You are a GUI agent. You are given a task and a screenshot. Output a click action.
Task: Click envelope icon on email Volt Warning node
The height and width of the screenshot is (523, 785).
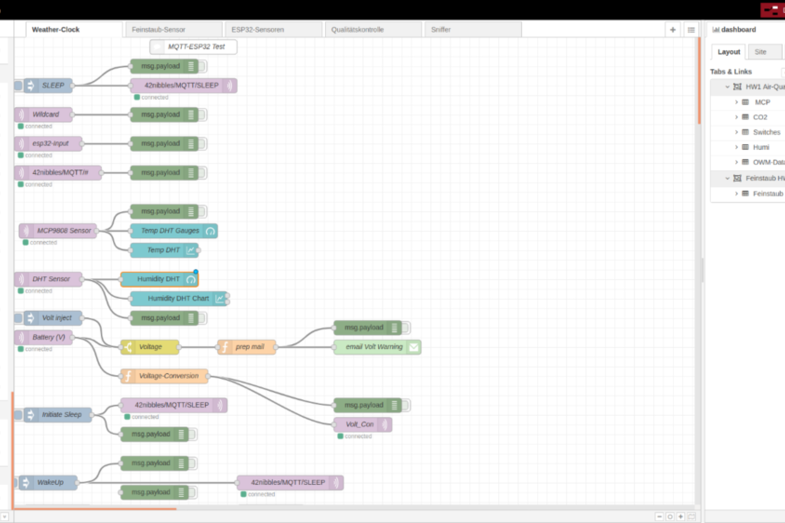coord(414,347)
